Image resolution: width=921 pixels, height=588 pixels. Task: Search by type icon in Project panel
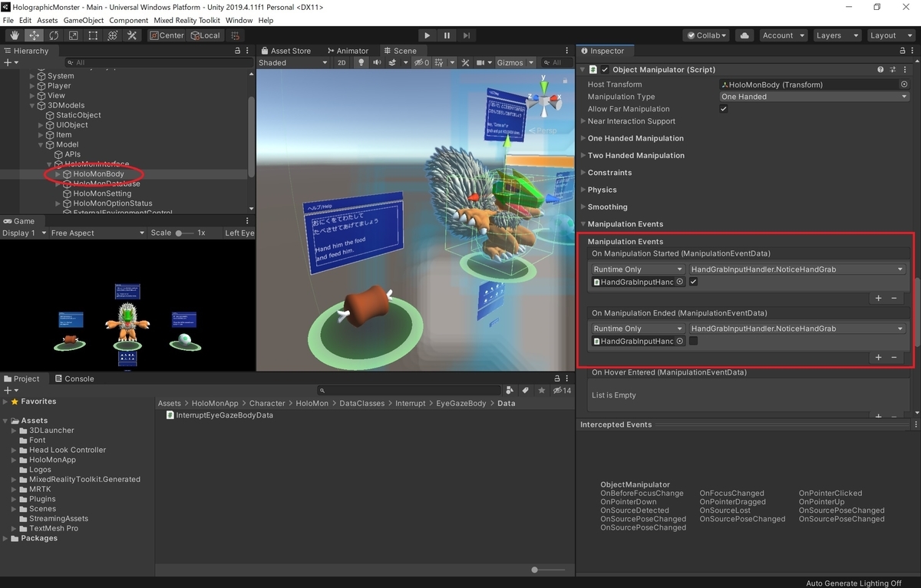point(510,391)
